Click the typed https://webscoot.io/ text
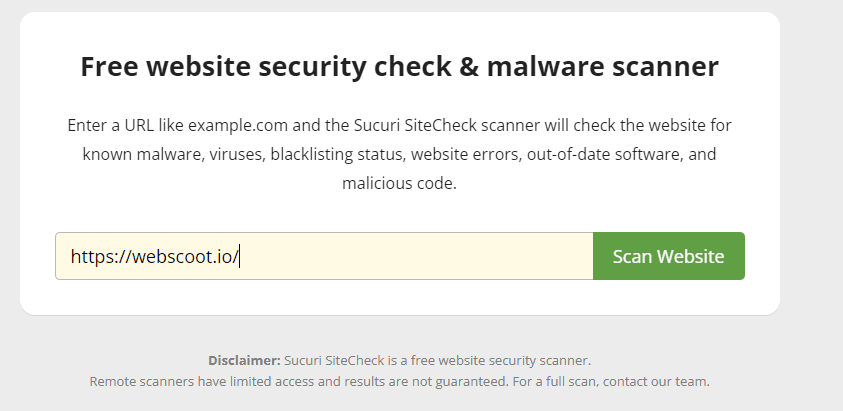 coord(154,256)
